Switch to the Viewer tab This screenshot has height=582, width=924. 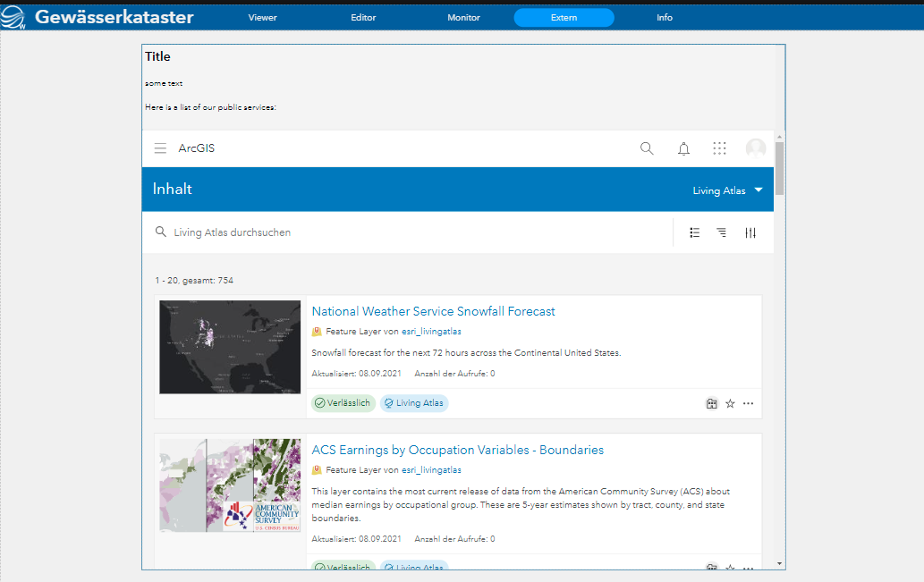coord(262,18)
